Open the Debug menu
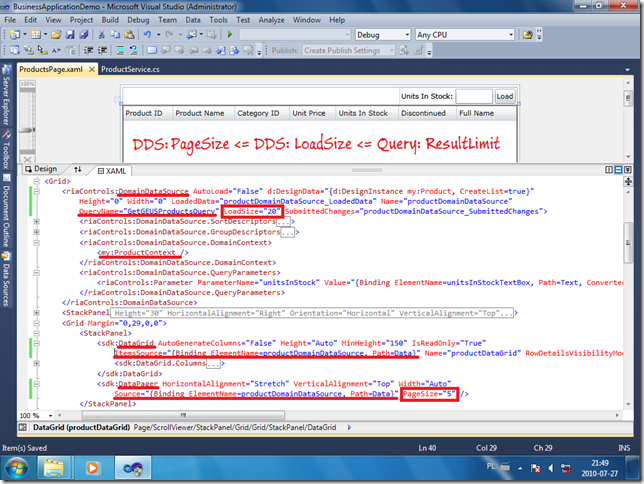Image resolution: width=644 pixels, height=484 pixels. point(138,20)
